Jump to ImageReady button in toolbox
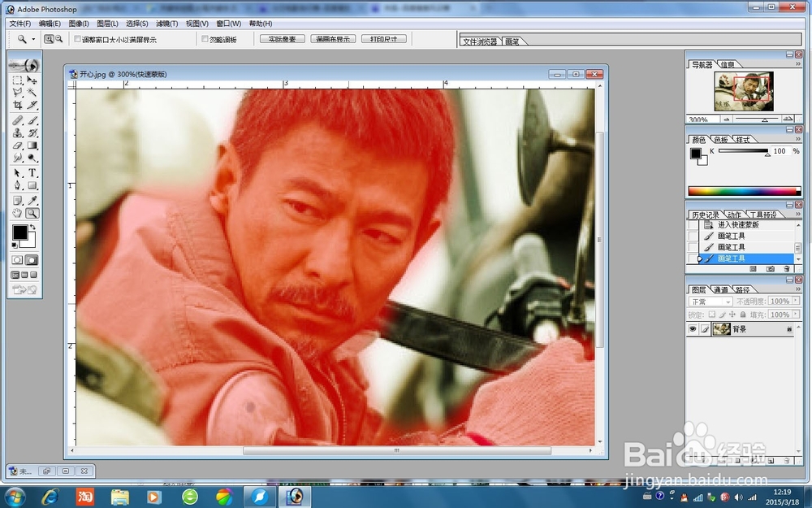This screenshot has width=812, height=508. (25, 290)
